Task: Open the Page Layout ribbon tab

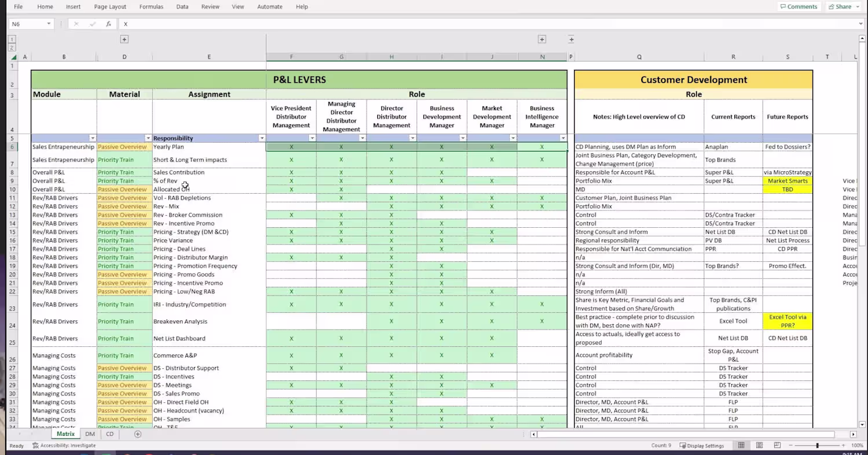Action: (x=110, y=7)
